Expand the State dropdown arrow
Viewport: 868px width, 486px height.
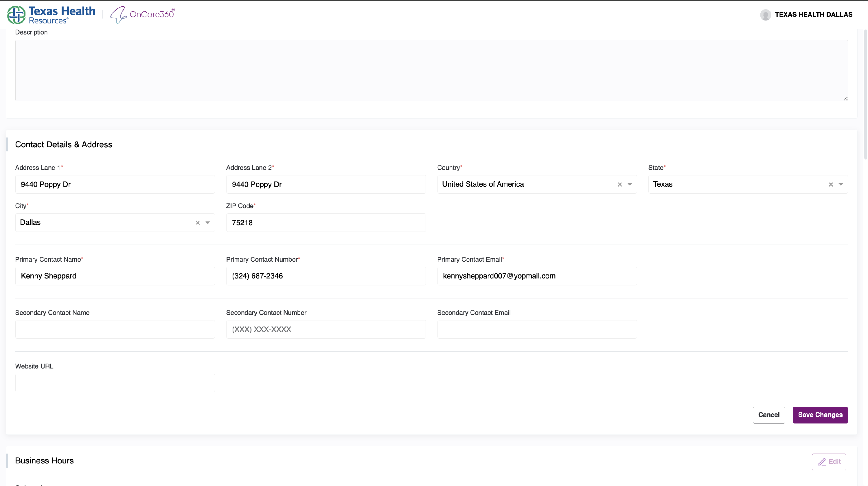(x=841, y=184)
